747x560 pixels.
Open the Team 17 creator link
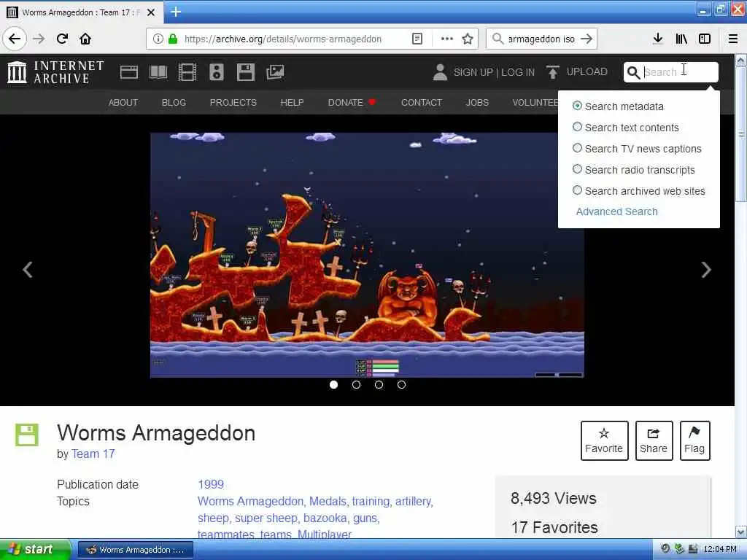pyautogui.click(x=93, y=454)
